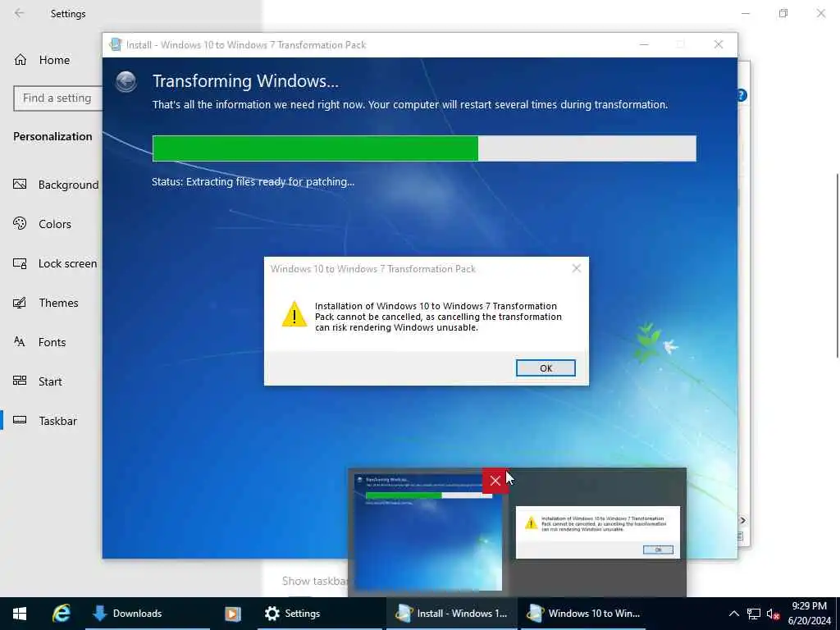Click the Colors palette icon in sidebar

[20, 223]
